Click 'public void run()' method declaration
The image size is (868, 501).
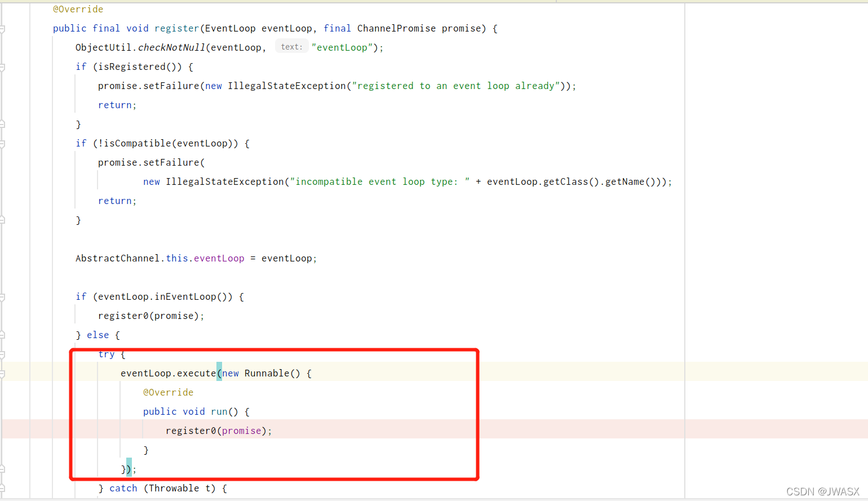(191, 412)
